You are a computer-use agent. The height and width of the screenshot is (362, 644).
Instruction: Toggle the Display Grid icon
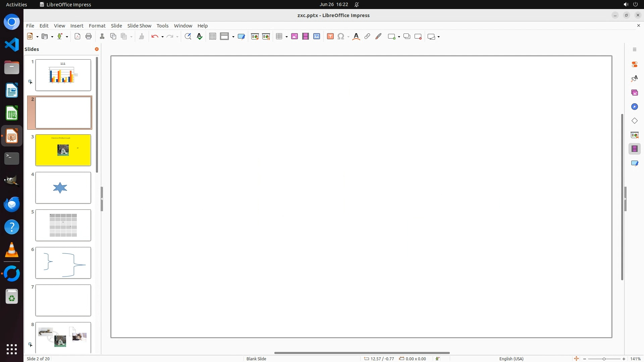(212, 37)
